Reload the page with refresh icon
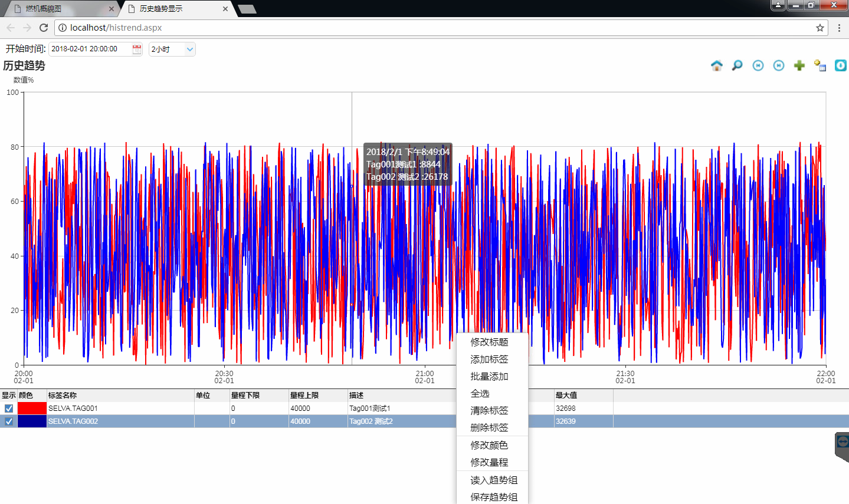 (44, 28)
